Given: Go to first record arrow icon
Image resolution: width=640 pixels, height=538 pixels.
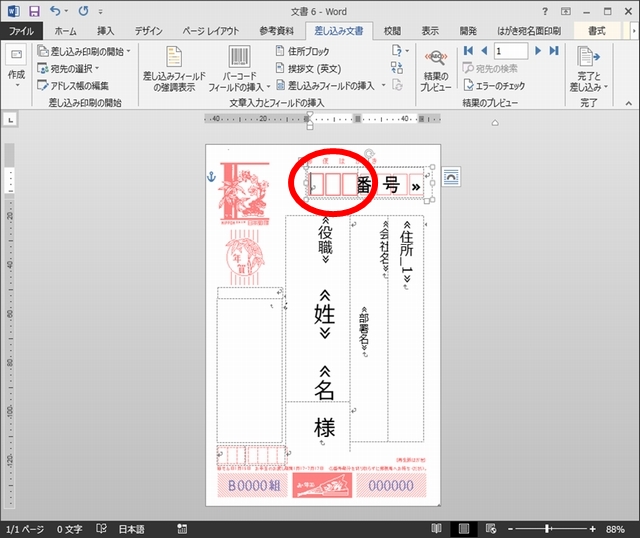Looking at the screenshot, I should click(468, 51).
